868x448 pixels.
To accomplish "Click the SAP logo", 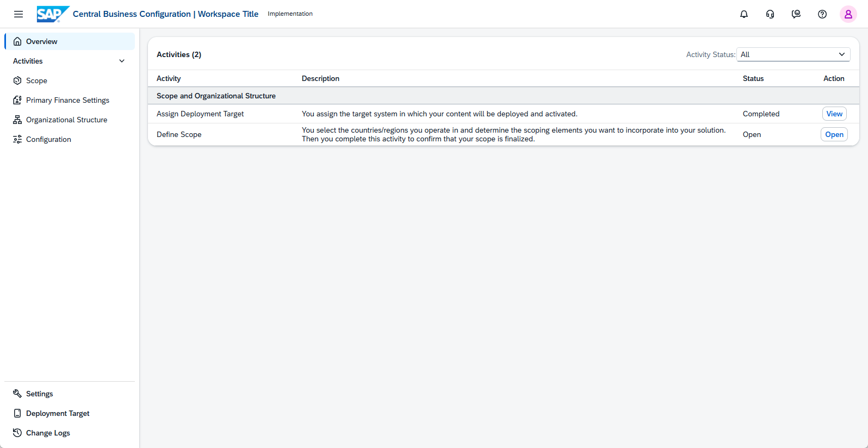I will (x=53, y=14).
